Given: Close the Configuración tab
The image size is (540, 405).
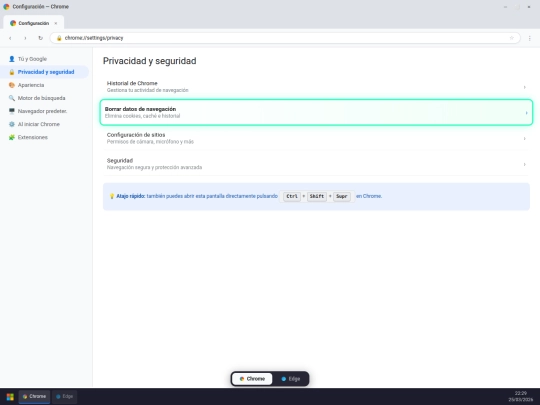Looking at the screenshot, I should tap(56, 23).
